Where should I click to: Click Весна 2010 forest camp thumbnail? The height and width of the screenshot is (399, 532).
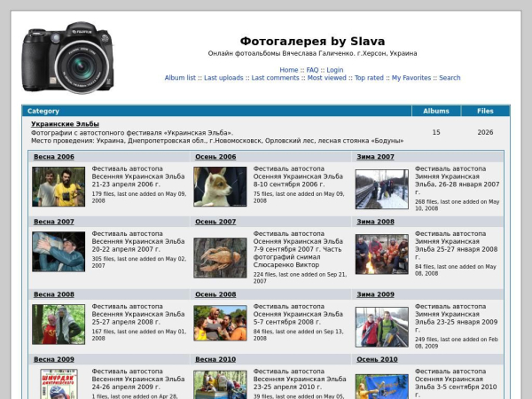point(220,385)
